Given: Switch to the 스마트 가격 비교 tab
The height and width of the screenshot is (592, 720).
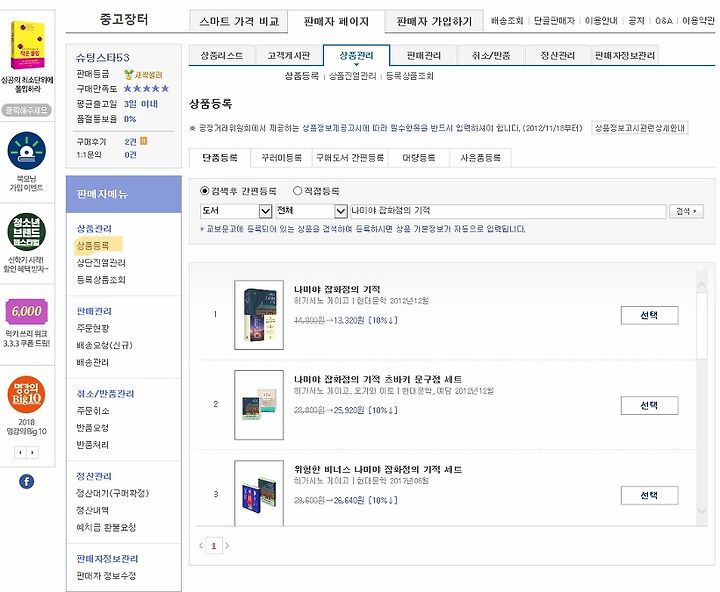Looking at the screenshot, I should 239,22.
